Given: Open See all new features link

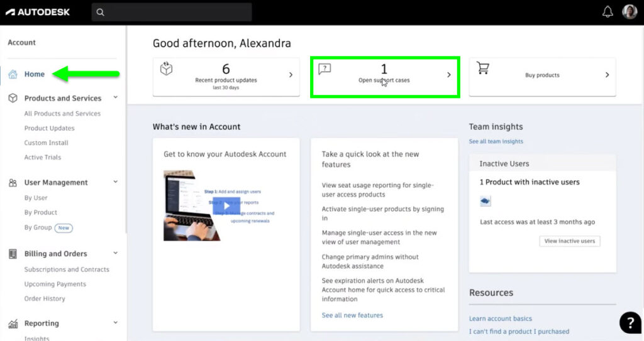Looking at the screenshot, I should coord(352,315).
